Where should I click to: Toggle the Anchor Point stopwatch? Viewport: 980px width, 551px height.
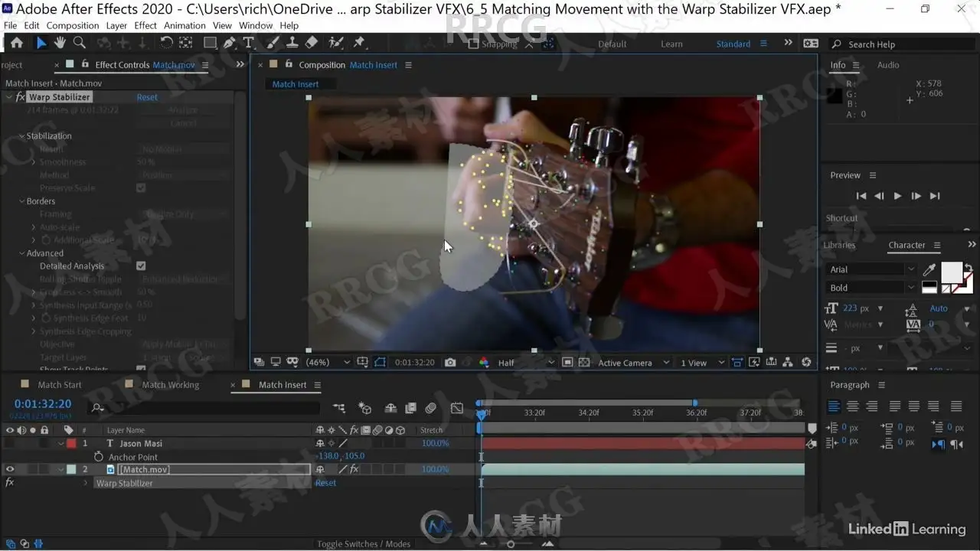click(x=98, y=457)
